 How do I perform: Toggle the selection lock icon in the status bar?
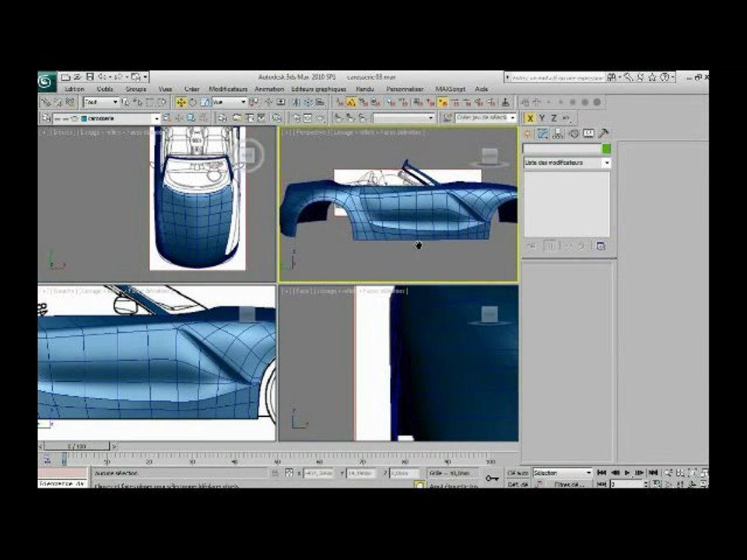(275, 474)
